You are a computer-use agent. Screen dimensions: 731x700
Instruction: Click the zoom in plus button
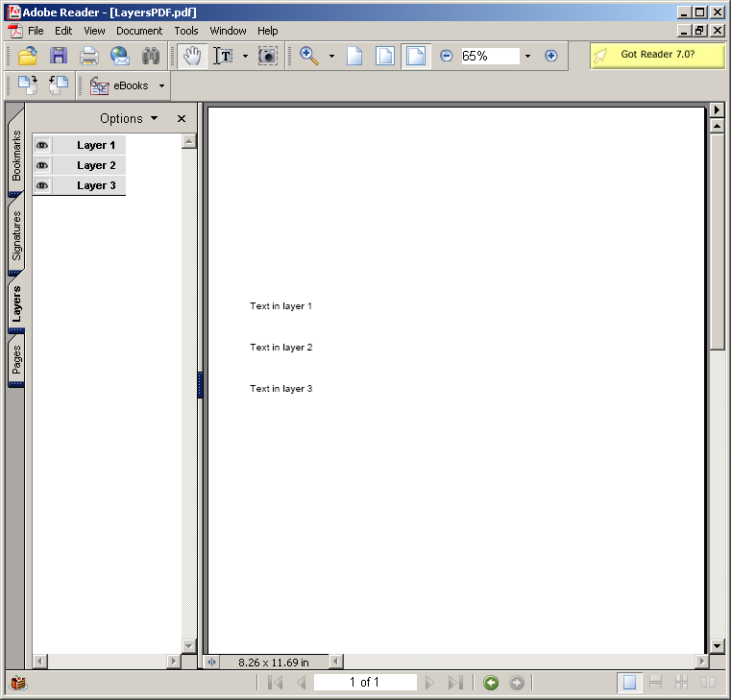pyautogui.click(x=551, y=56)
